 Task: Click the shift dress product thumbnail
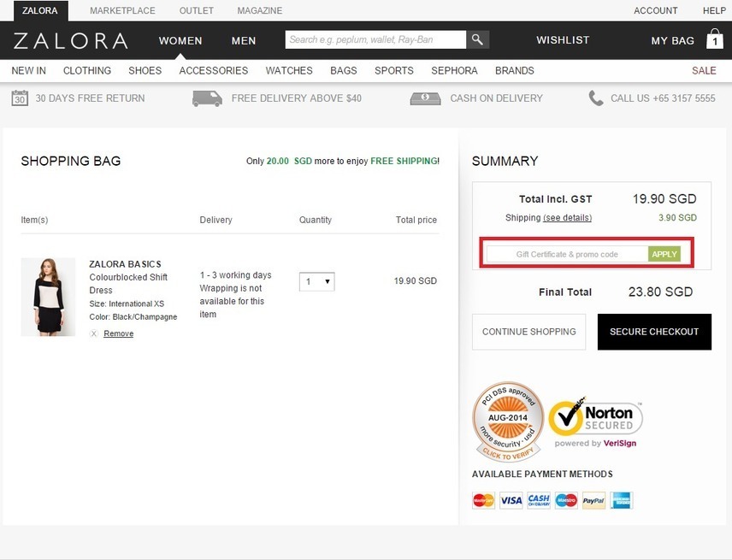pos(48,297)
